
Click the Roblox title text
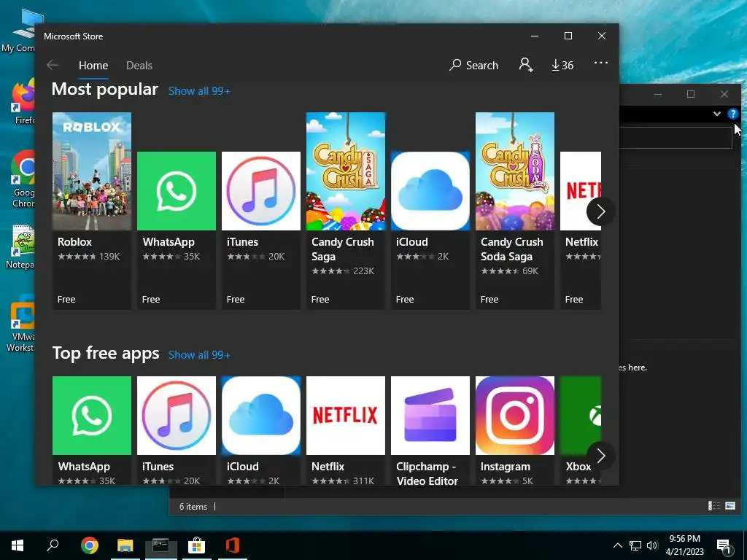(x=75, y=242)
